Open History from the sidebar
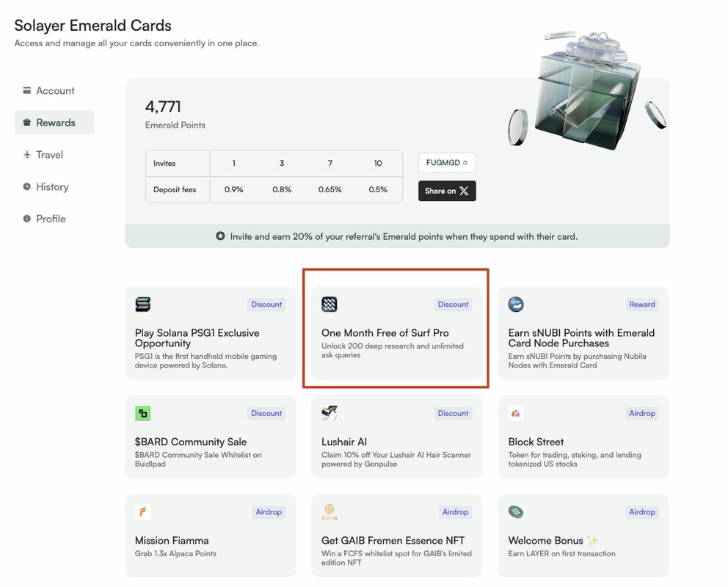This screenshot has width=728, height=587. click(x=52, y=187)
